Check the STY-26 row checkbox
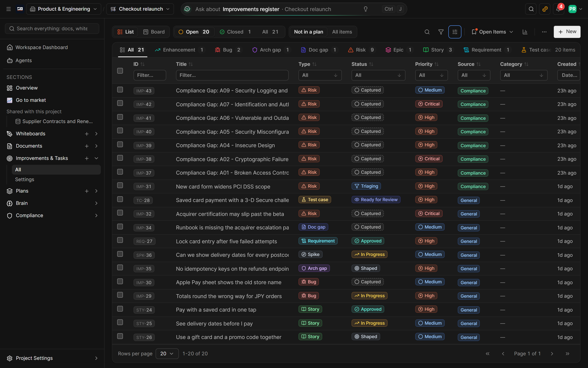Image resolution: width=588 pixels, height=368 pixels. [120, 336]
